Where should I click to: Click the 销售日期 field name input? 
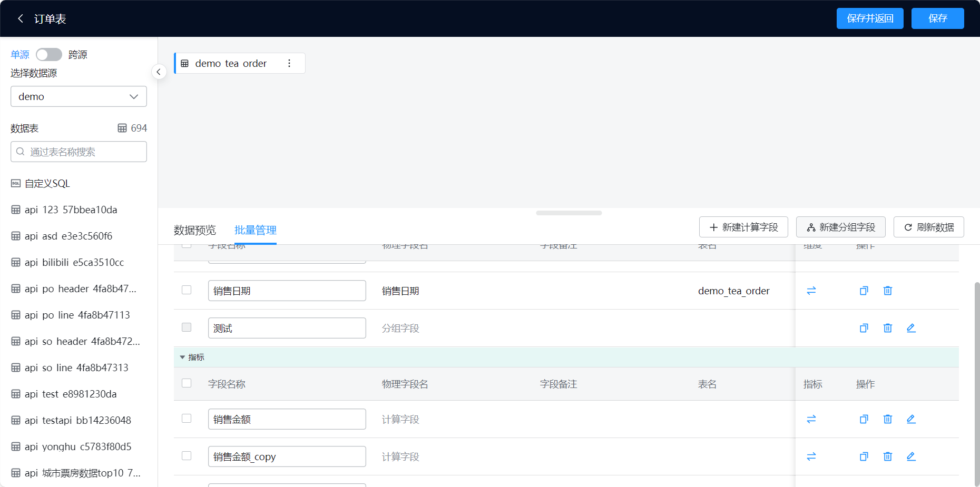pyautogui.click(x=287, y=291)
